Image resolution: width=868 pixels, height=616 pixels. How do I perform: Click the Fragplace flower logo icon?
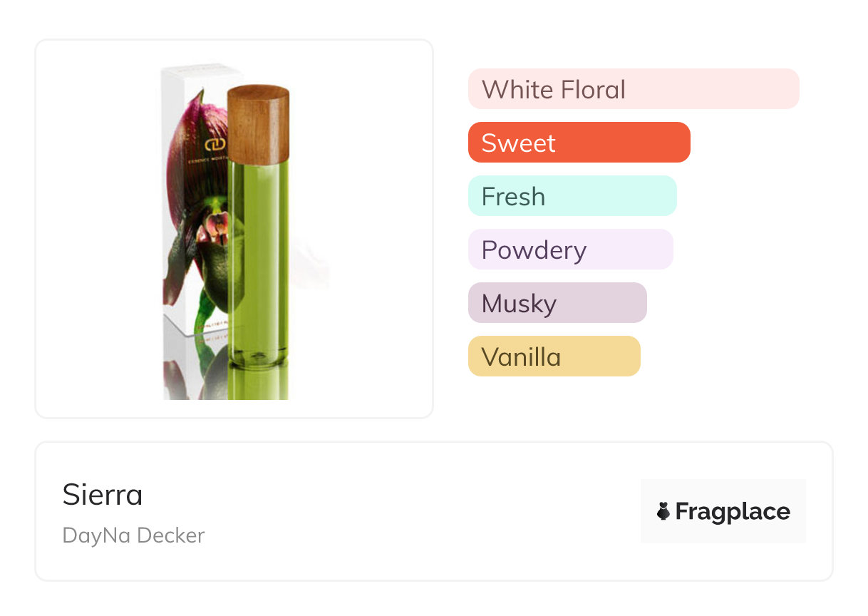point(663,511)
